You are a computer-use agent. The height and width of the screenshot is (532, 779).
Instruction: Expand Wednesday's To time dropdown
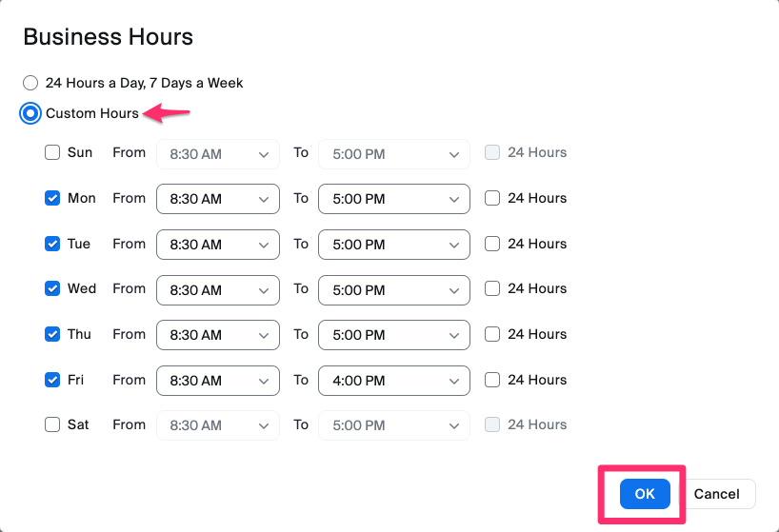pyautogui.click(x=393, y=289)
